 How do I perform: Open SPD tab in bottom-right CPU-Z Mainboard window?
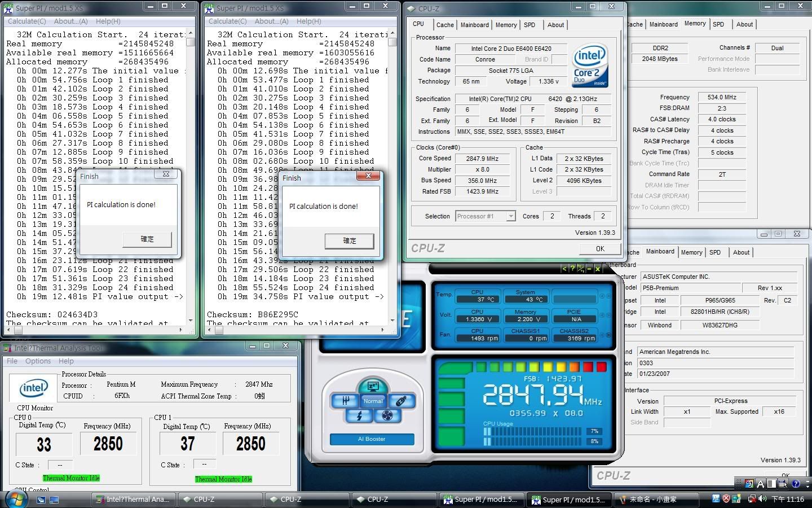[715, 252]
